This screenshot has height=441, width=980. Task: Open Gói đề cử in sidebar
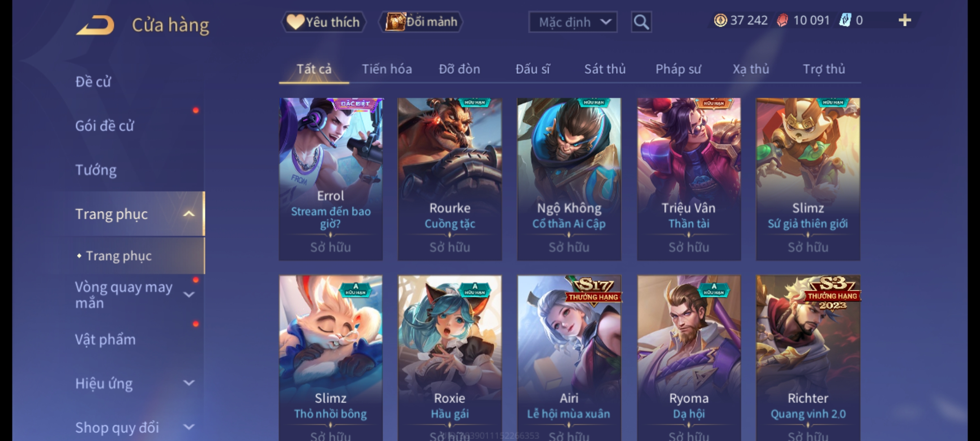pos(105,126)
